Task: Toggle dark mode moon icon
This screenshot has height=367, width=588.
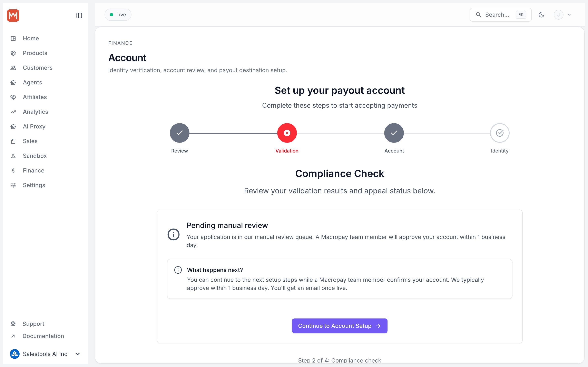Action: coord(541,15)
